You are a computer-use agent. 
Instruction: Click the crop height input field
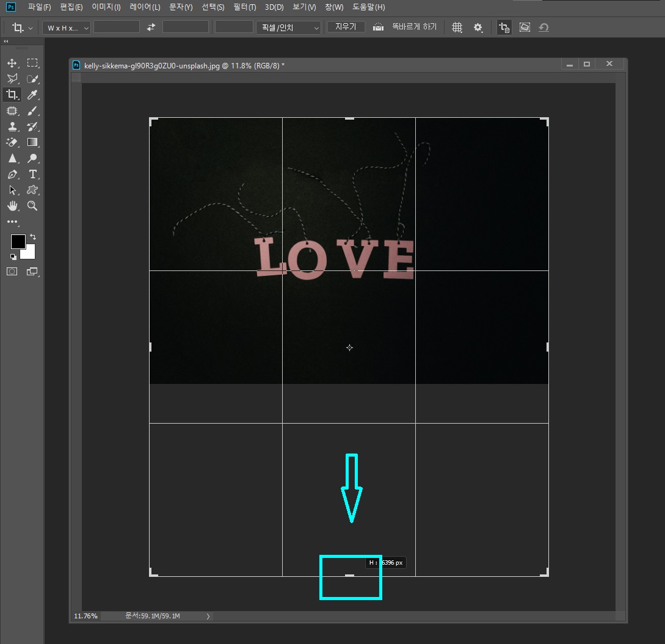point(186,27)
